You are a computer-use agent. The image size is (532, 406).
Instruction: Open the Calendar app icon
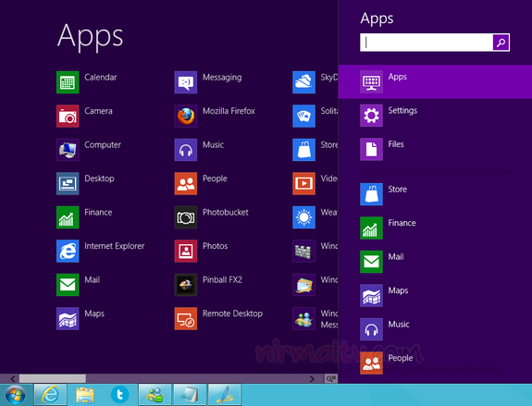pyautogui.click(x=68, y=82)
